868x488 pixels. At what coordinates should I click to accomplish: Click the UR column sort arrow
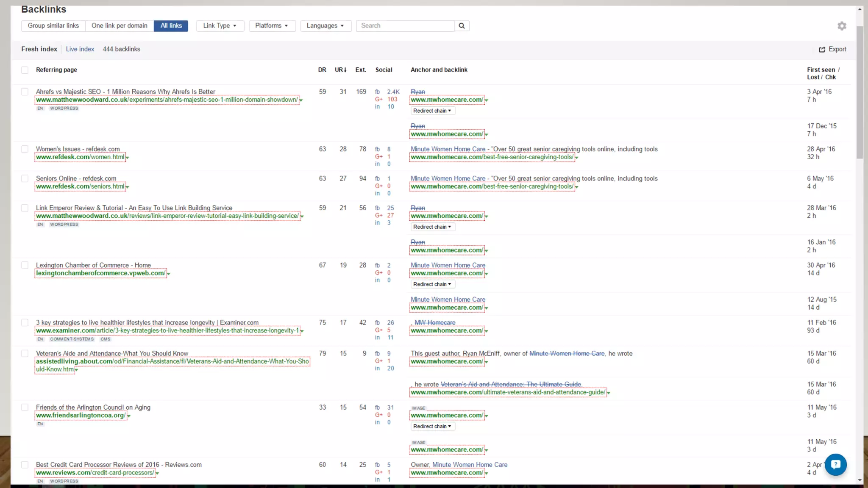[x=345, y=70]
